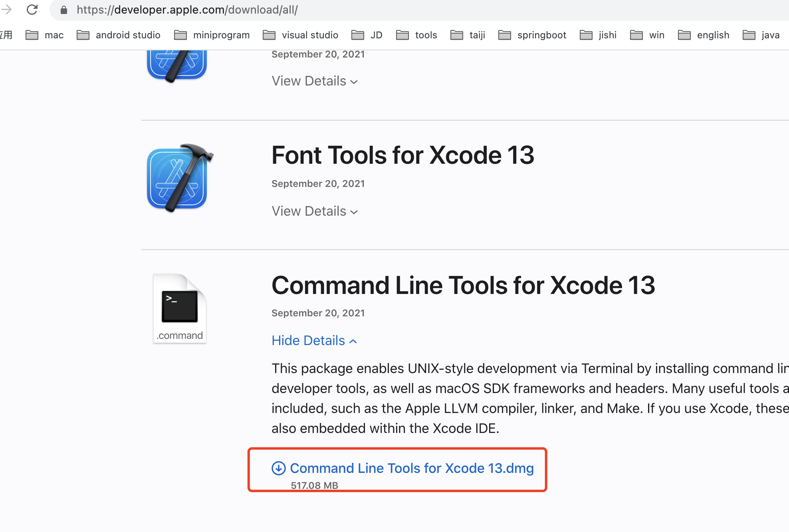The width and height of the screenshot is (789, 532).
Task: Click the lock icon in address bar
Action: [x=64, y=10]
